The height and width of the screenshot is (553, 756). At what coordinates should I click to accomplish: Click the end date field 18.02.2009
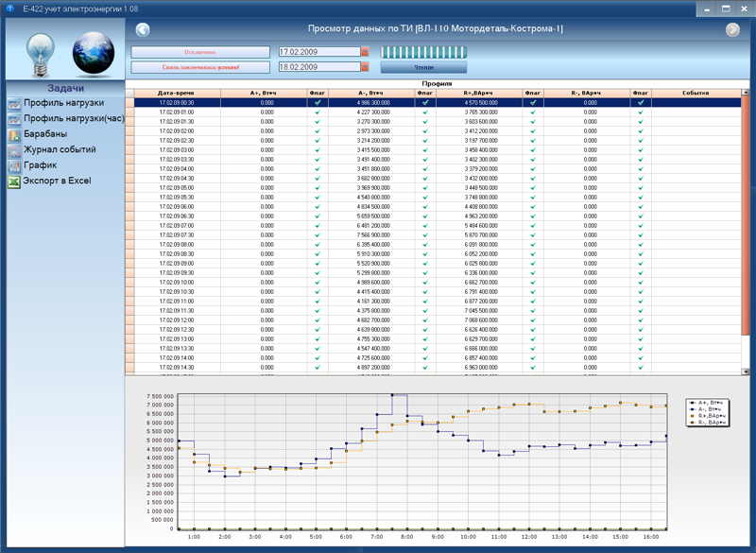[319, 67]
